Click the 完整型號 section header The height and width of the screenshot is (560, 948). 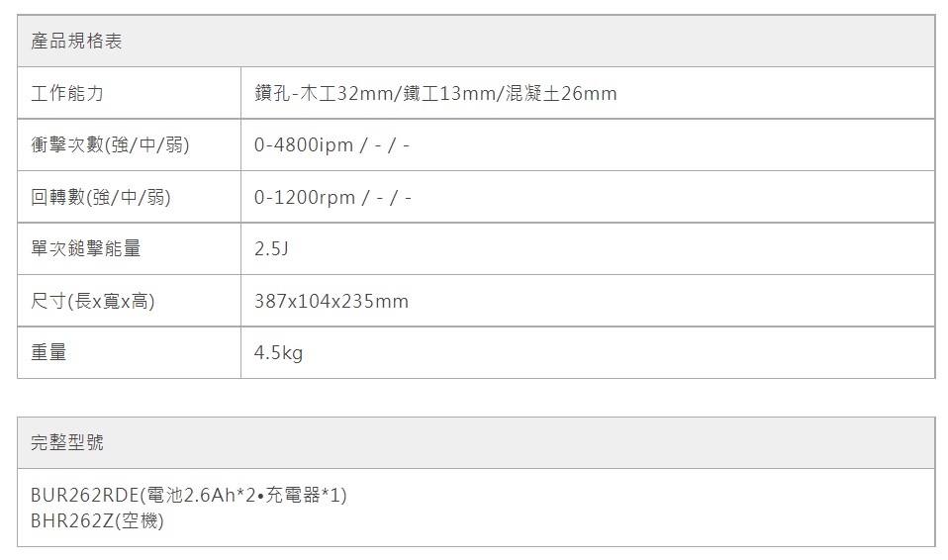pyautogui.click(x=67, y=443)
